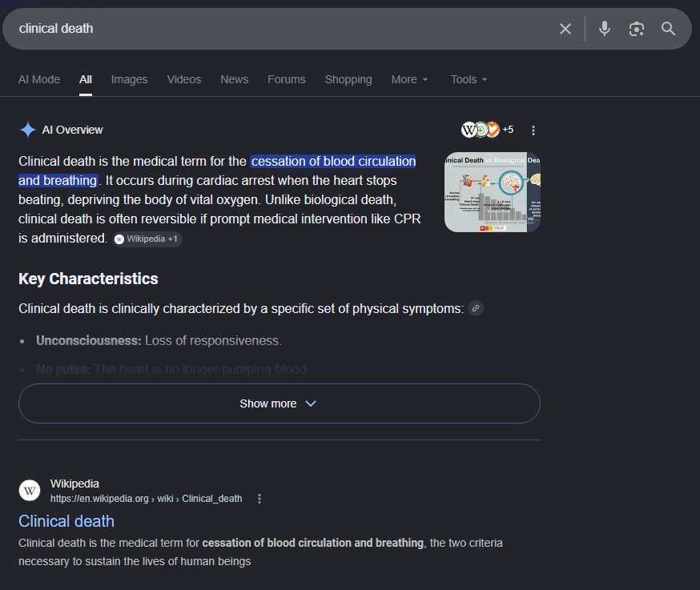Click the Wikipedia result snippet text
This screenshot has height=590, width=700.
260,552
